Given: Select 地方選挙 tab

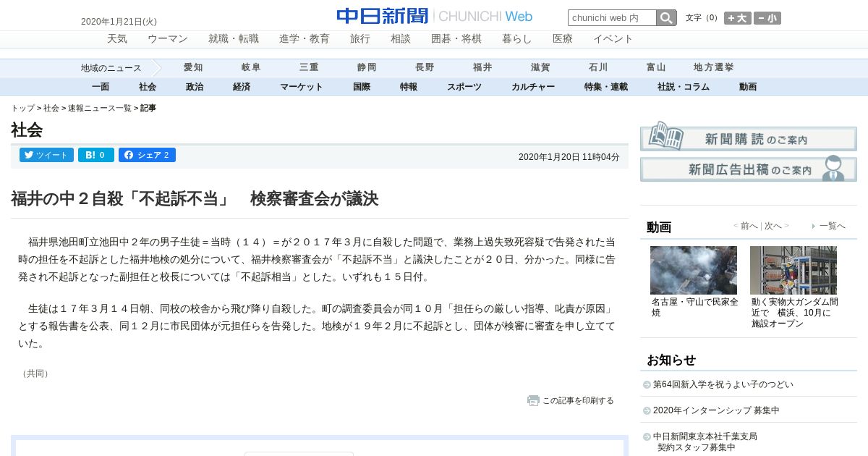Looking at the screenshot, I should 714,67.
